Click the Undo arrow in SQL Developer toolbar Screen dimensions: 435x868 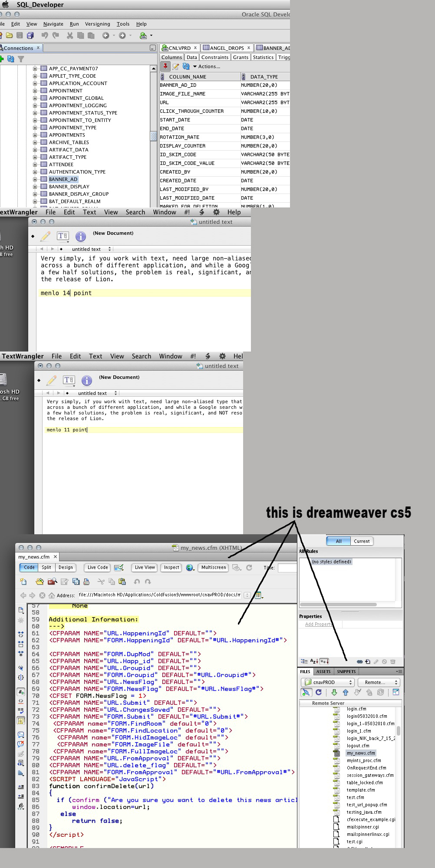pos(44,36)
